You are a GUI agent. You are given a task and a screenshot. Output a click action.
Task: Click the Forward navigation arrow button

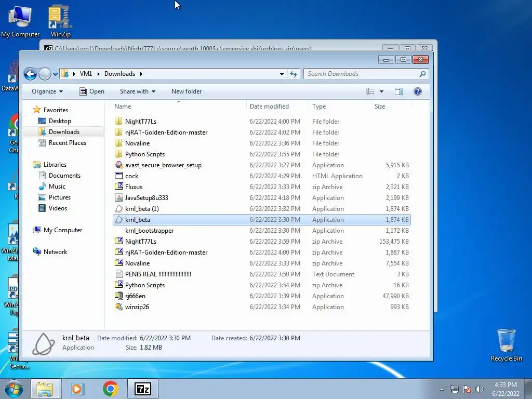pyautogui.click(x=45, y=74)
